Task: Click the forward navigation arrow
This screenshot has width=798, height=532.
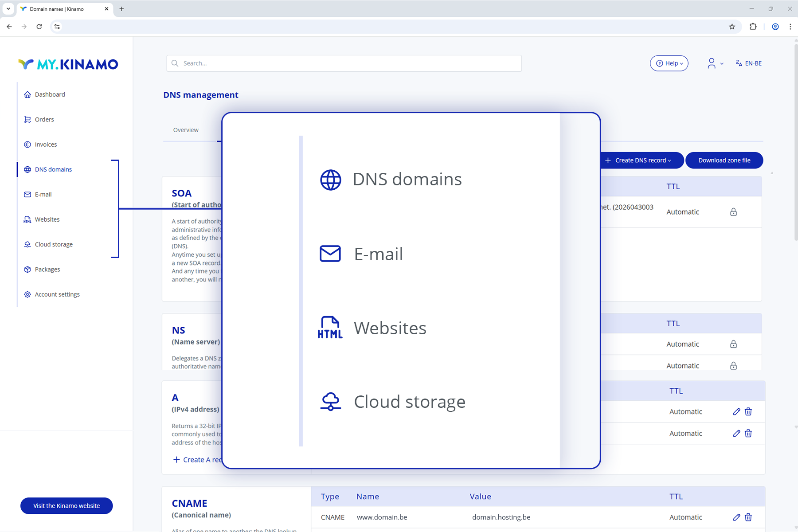Action: point(24,27)
